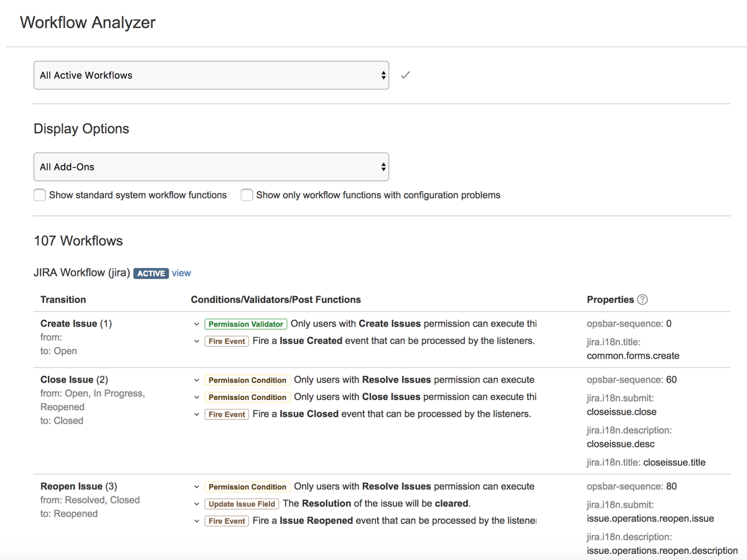Open the All Active Workflows dropdown
This screenshot has width=747, height=560.
pos(211,75)
